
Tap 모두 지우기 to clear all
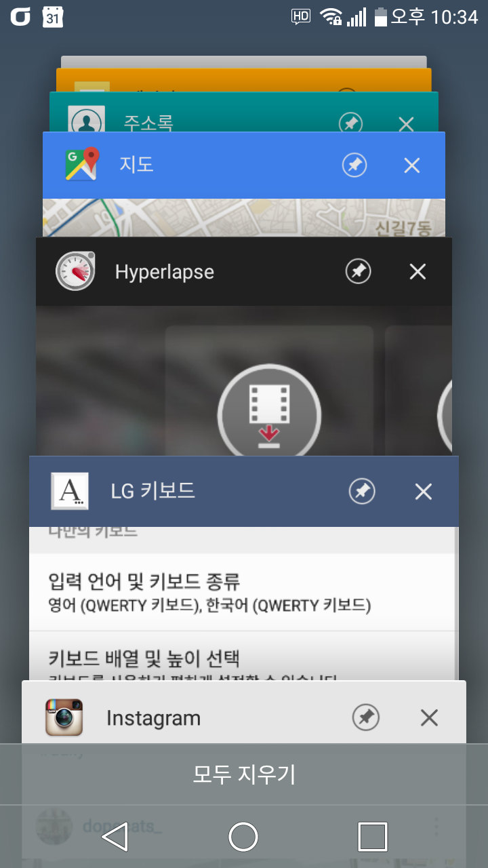(244, 774)
